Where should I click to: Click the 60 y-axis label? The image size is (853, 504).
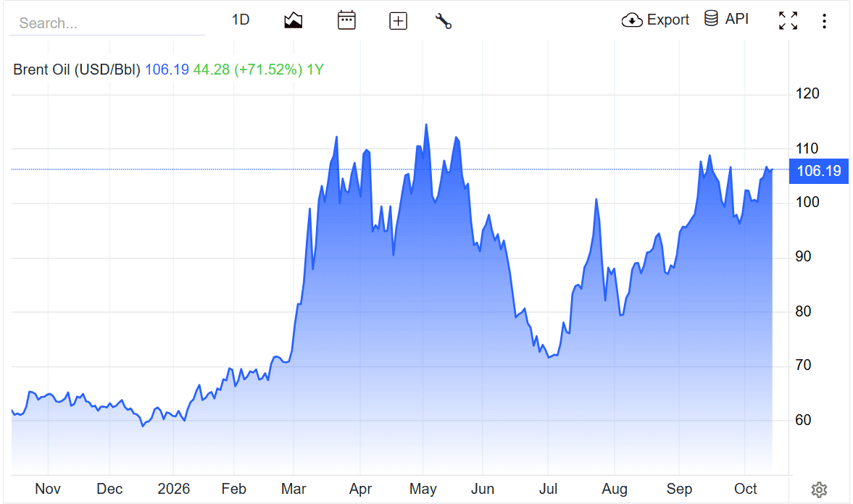pyautogui.click(x=804, y=420)
